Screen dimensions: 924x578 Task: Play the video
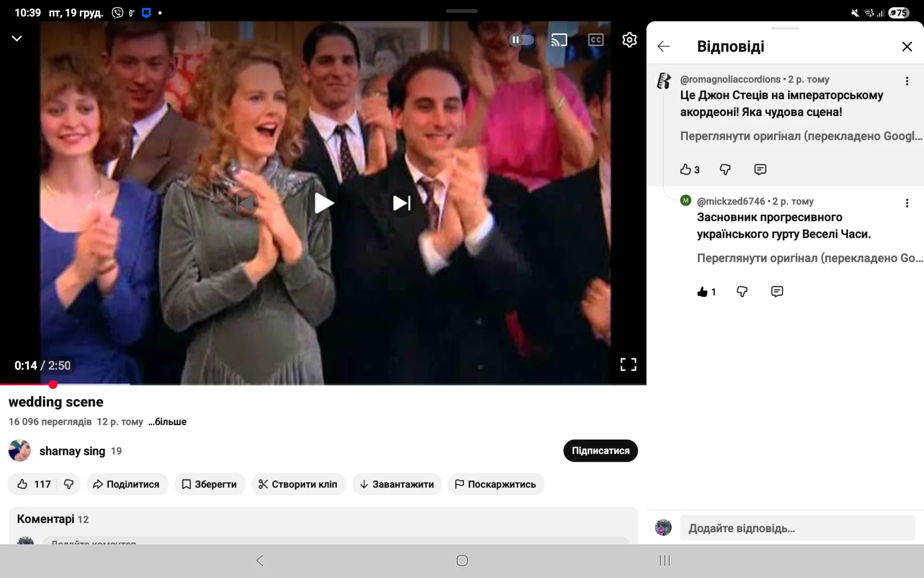323,203
